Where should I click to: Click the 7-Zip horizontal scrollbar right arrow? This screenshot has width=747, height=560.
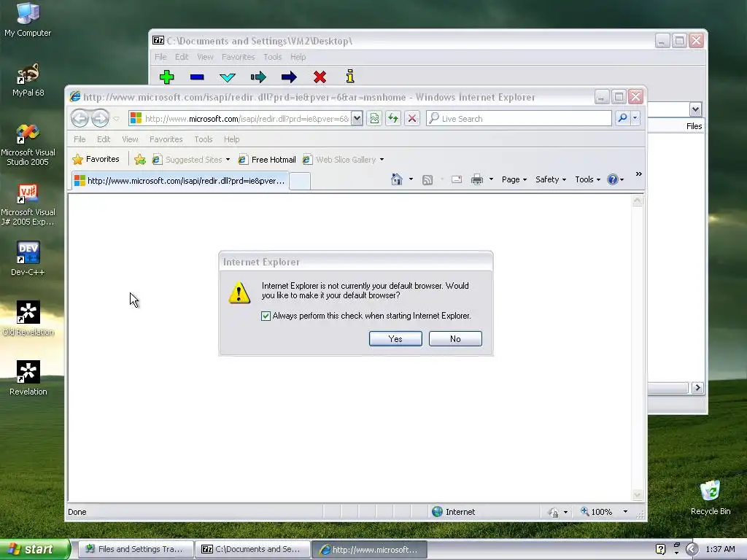[697, 388]
